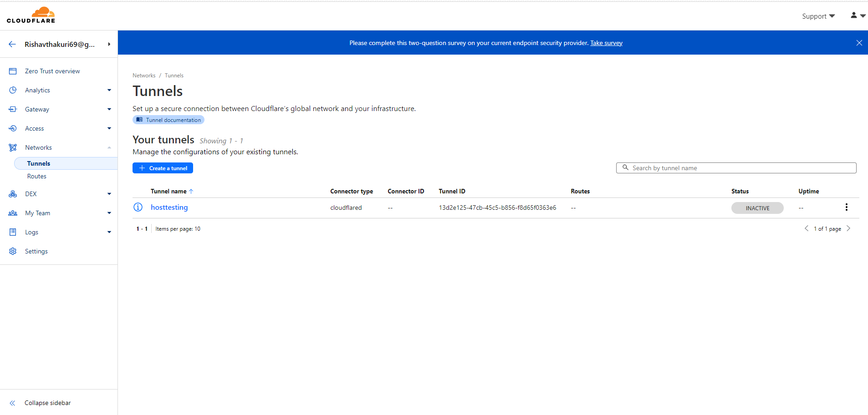Click Collapse sidebar label
Viewport: 868px width, 415px height.
coord(48,403)
